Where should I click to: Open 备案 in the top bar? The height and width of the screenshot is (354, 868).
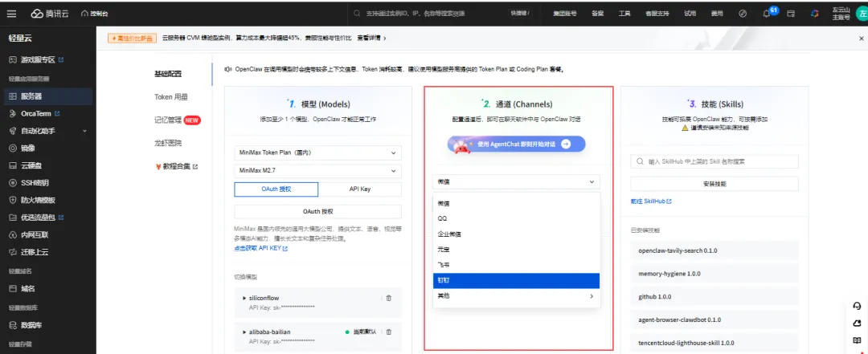[x=597, y=14]
